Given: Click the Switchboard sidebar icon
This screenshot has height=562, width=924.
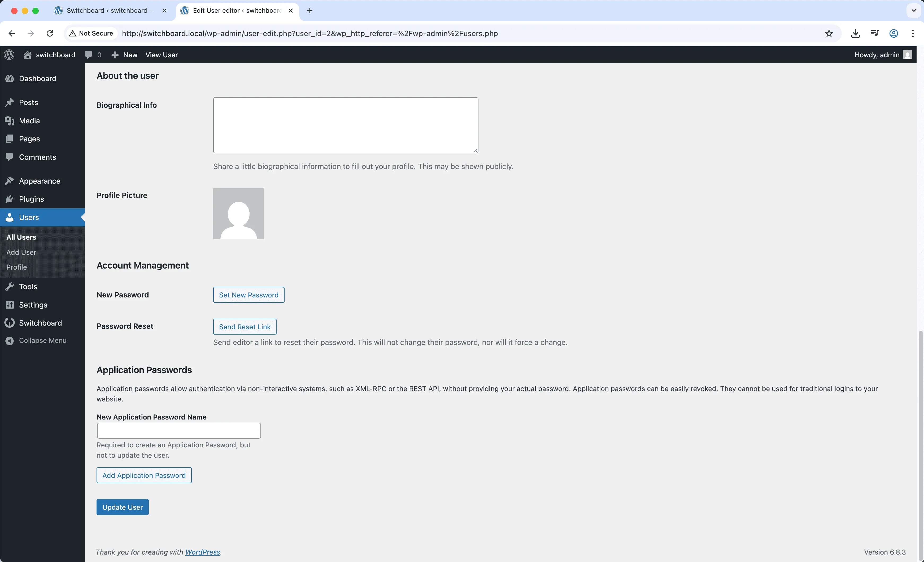Looking at the screenshot, I should (x=10, y=323).
